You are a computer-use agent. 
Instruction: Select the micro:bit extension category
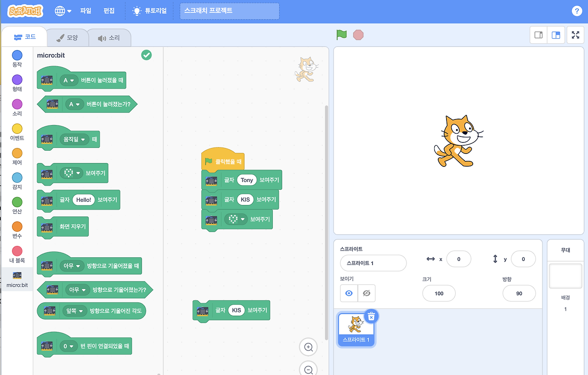pyautogui.click(x=17, y=279)
